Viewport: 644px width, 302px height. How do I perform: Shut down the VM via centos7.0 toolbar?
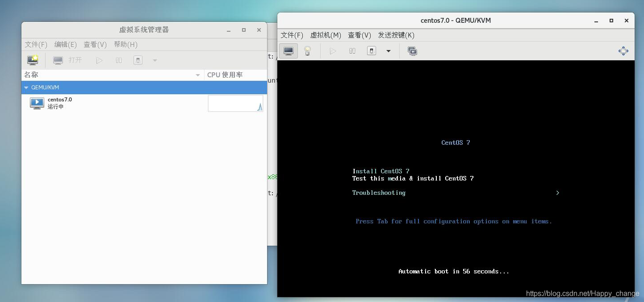tap(372, 51)
